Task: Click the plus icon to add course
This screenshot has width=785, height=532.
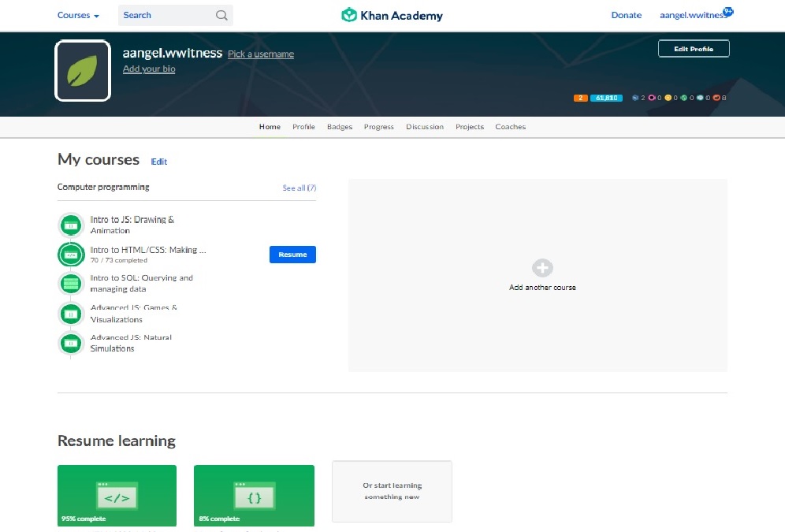Action: pos(542,268)
